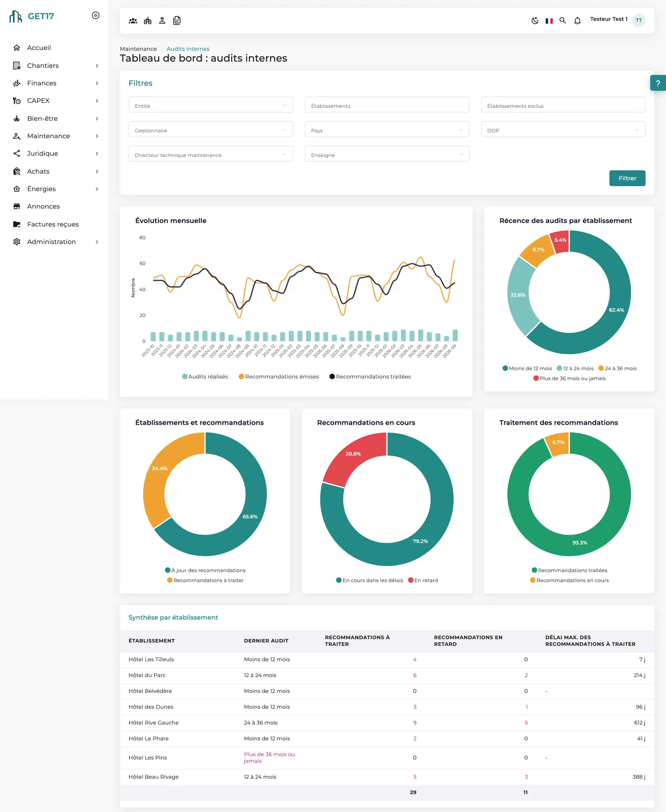Click the Filtrer button
The height and width of the screenshot is (812, 666).
click(x=627, y=178)
